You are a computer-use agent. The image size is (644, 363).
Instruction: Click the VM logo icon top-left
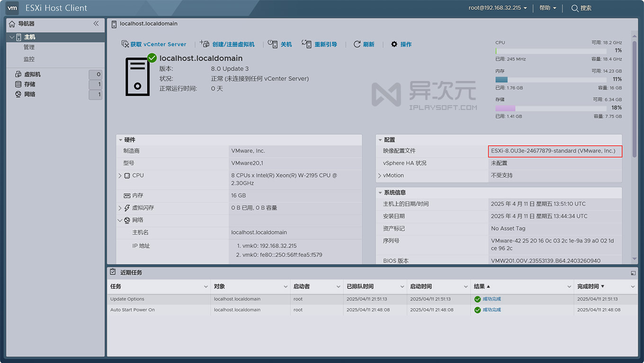pos(12,8)
